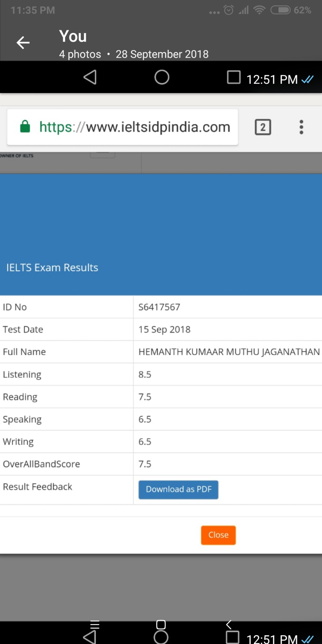
Task: Tap the 'You' sender title
Action: [73, 36]
